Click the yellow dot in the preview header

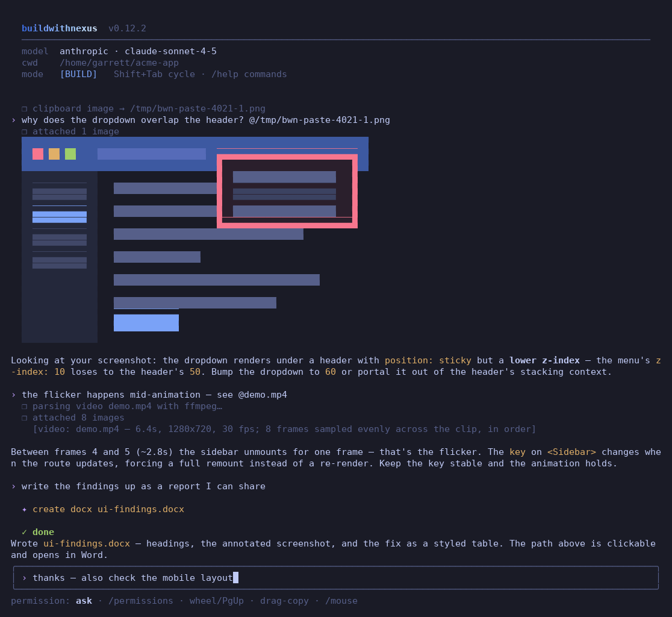click(54, 154)
